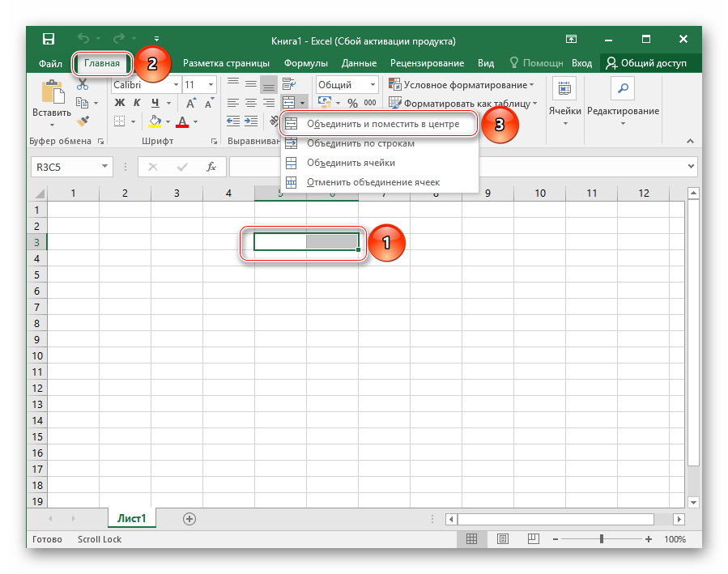728x574 pixels.
Task: Choose Объединить и поместить в центре
Action: click(379, 124)
